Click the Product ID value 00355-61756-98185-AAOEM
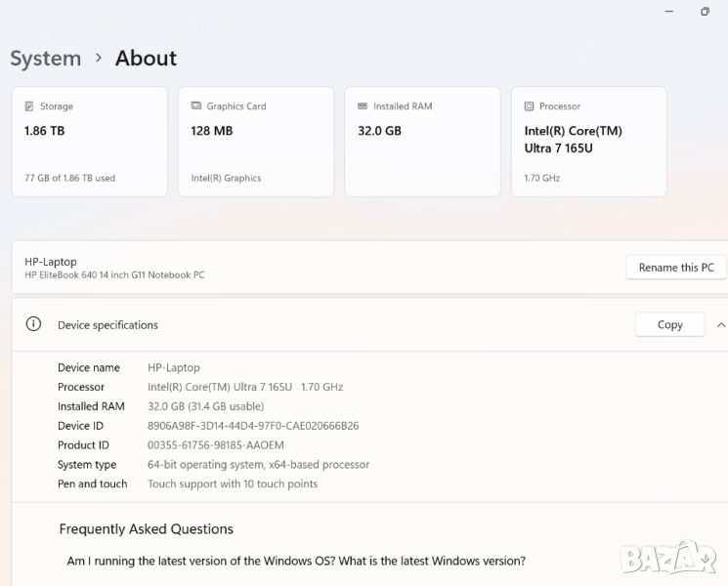728x586 pixels. tap(215, 445)
